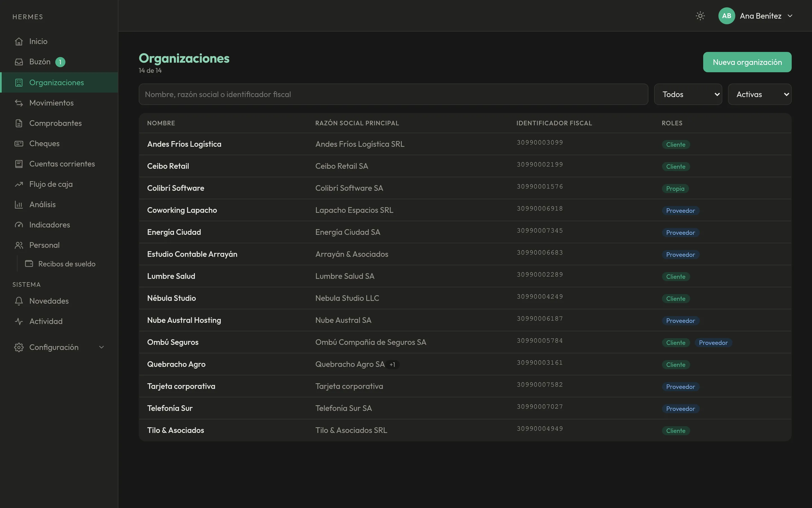Click the Cliente tag on Lumbre Salud row
This screenshot has width=812, height=508.
click(x=676, y=277)
